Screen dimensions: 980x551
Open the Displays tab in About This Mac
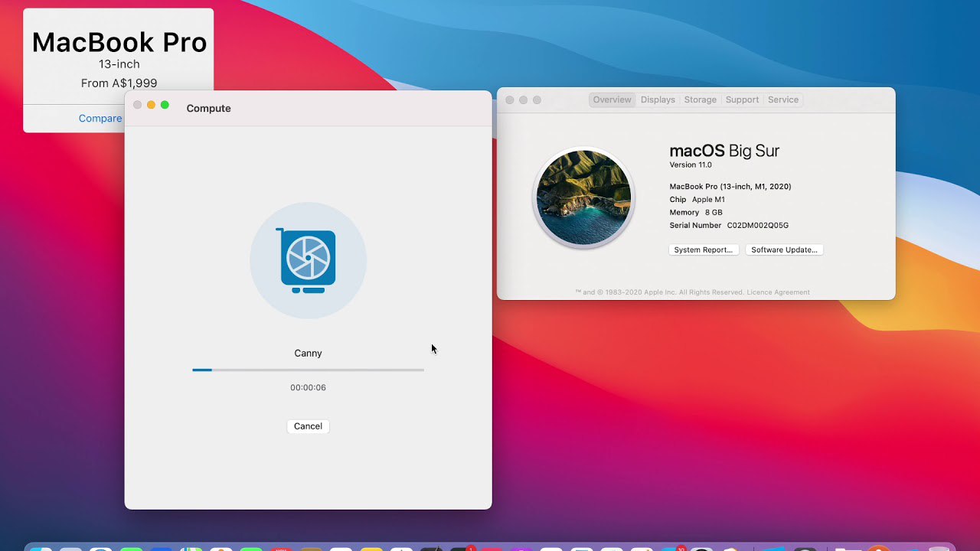(x=658, y=99)
